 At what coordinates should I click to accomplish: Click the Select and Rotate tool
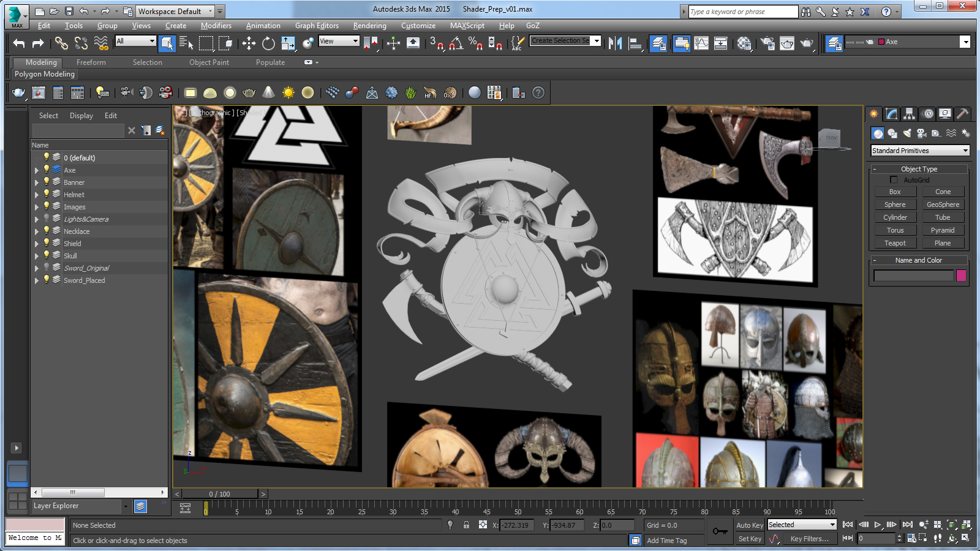pos(268,43)
